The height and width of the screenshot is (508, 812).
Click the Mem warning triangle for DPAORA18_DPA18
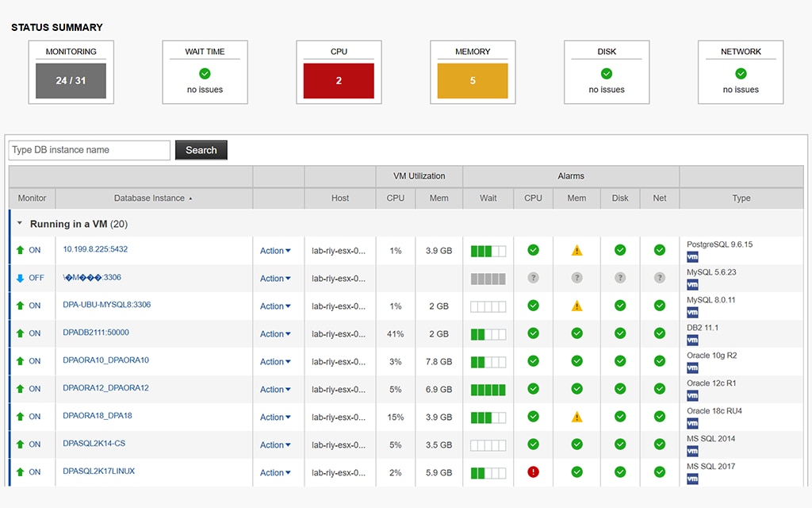tap(576, 417)
